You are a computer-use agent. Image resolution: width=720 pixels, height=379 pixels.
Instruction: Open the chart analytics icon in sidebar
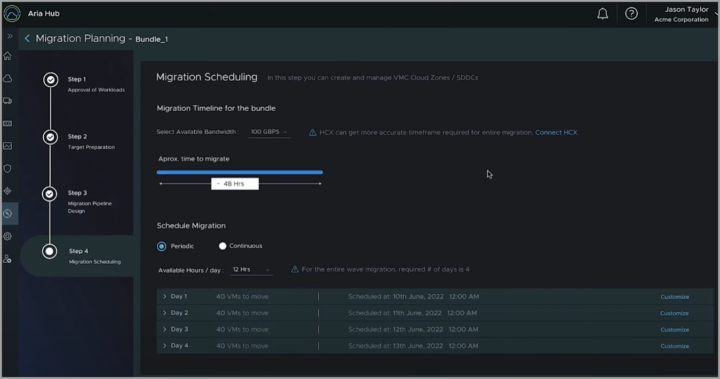point(7,146)
